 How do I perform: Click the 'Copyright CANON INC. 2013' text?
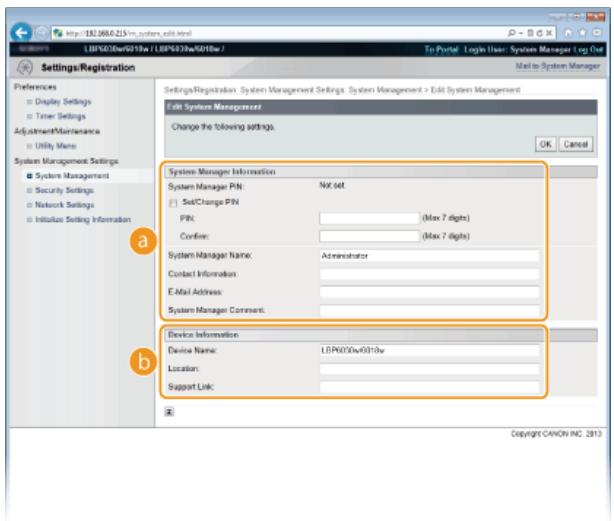(x=556, y=434)
